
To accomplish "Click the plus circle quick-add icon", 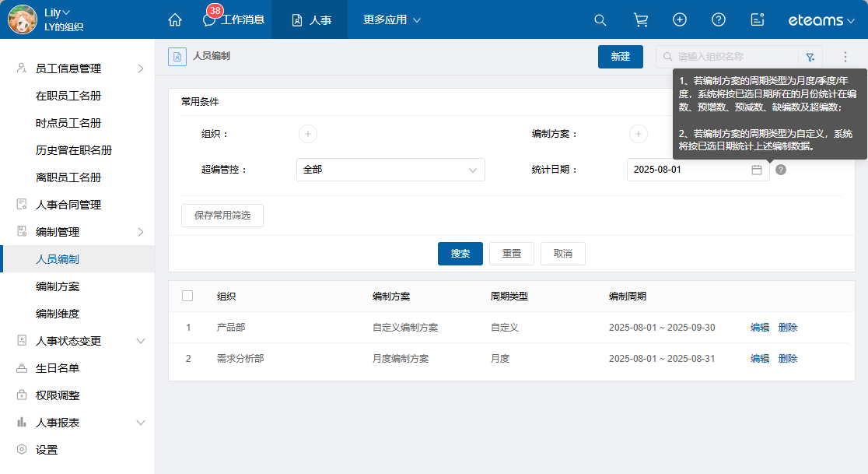I will pyautogui.click(x=680, y=20).
